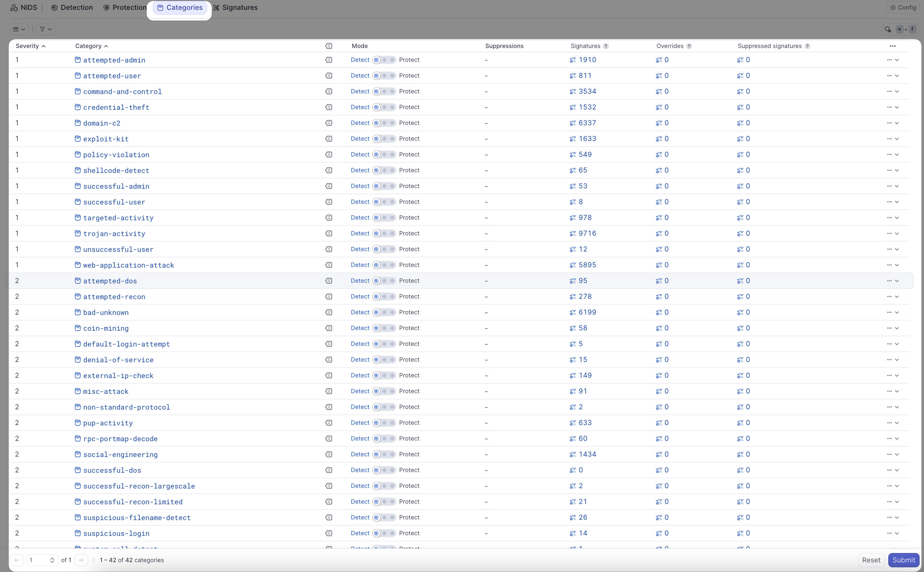Click the page number stepper field

pyautogui.click(x=42, y=560)
